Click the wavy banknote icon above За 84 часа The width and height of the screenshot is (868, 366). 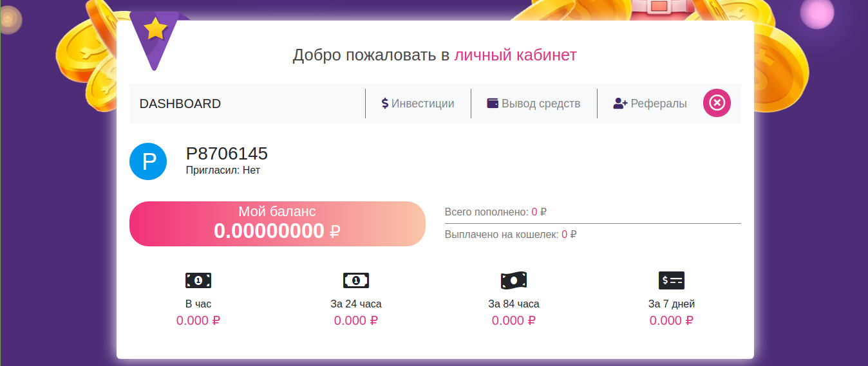click(514, 280)
